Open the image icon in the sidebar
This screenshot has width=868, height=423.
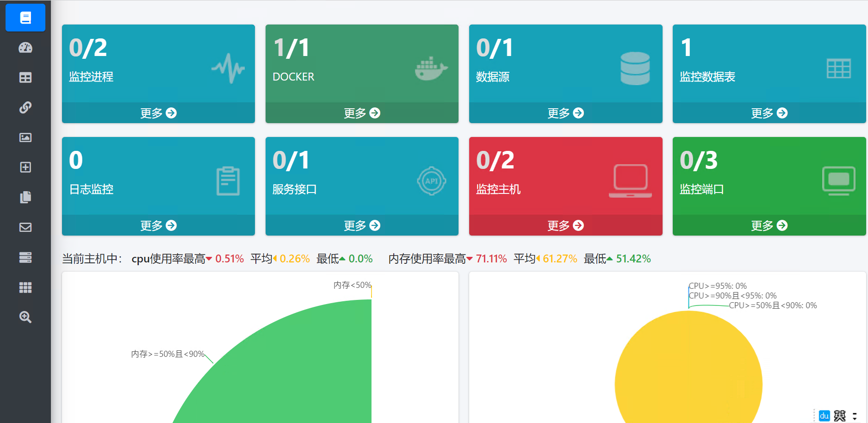pyautogui.click(x=25, y=137)
